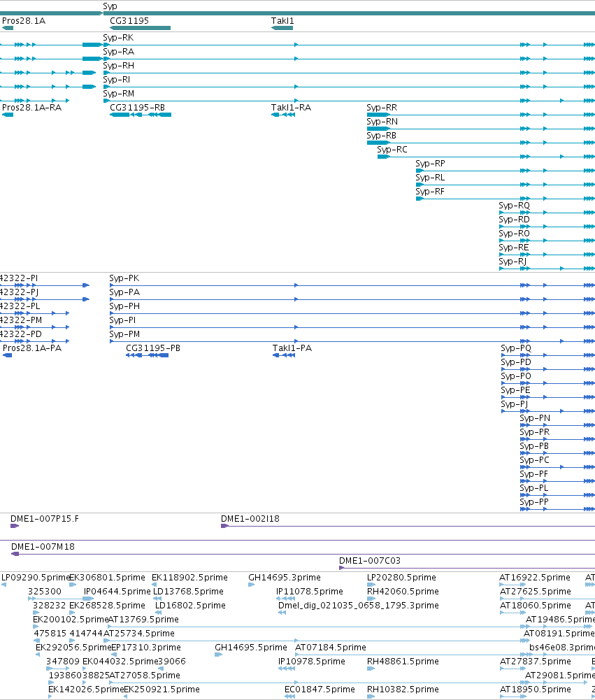
Task: Select the CG31195 gene label
Action: tap(129, 20)
